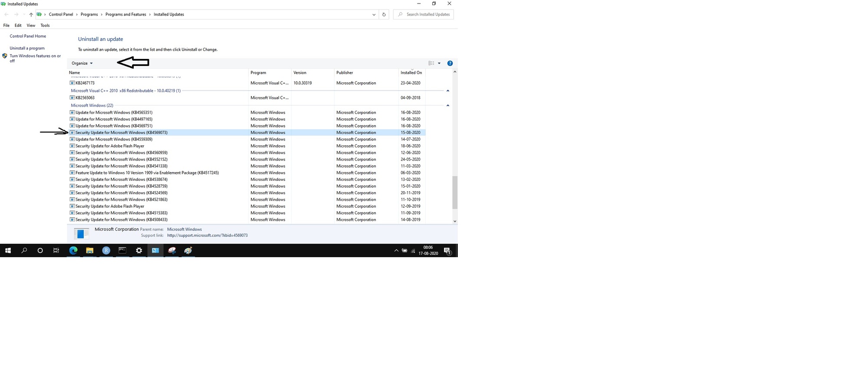Expand the address bar history dropdown
This screenshot has height=369, width=868.
point(374,14)
